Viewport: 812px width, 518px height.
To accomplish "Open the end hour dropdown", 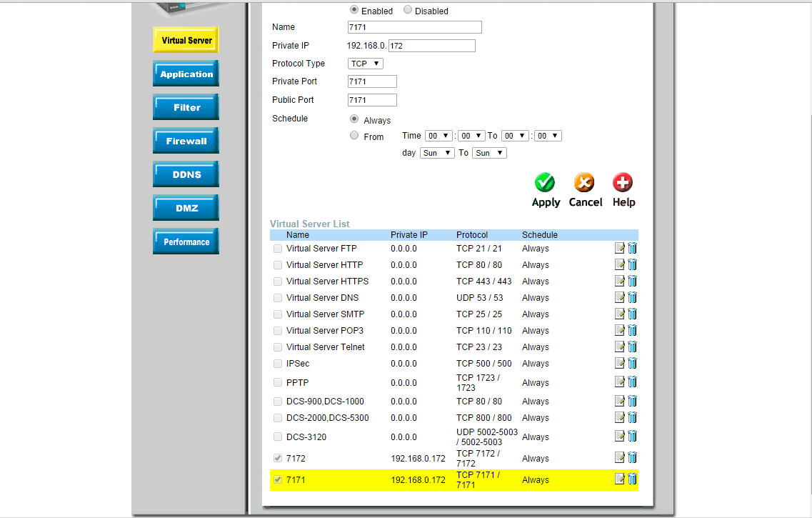I will click(515, 136).
